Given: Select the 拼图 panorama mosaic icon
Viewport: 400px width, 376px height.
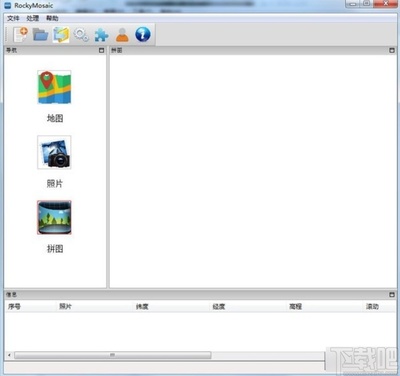Looking at the screenshot, I should [x=54, y=217].
